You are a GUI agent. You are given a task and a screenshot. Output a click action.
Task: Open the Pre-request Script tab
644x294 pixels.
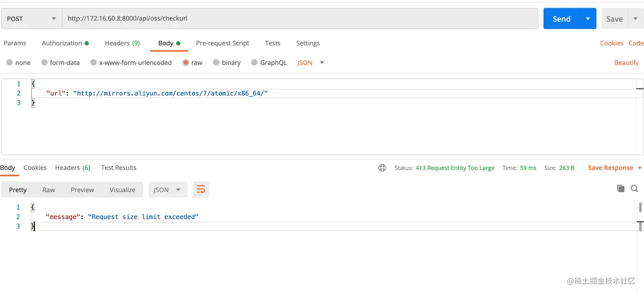222,43
